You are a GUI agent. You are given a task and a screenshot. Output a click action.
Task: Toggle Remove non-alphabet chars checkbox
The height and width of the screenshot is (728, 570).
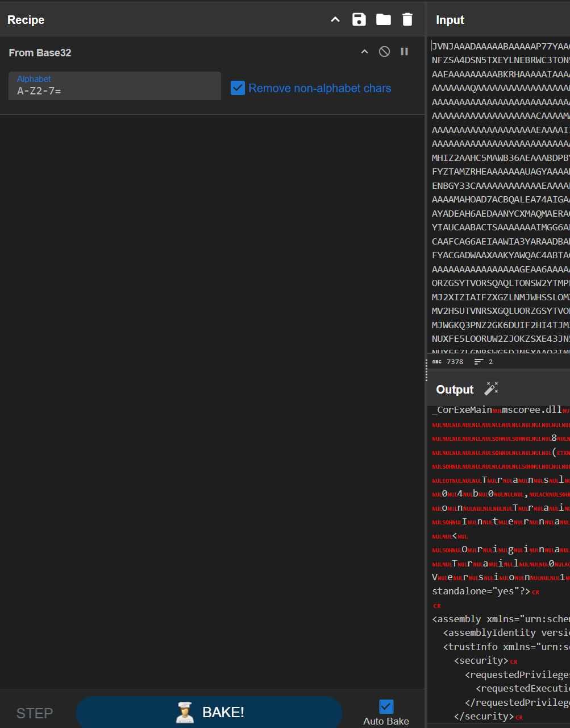238,88
